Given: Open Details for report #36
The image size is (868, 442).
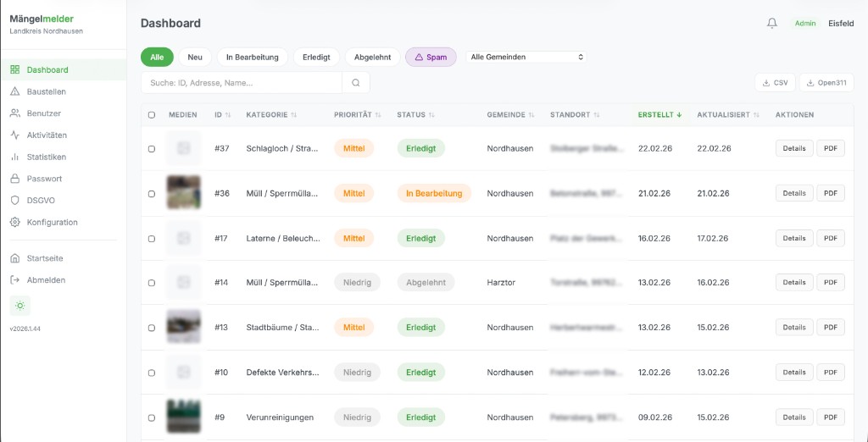Looking at the screenshot, I should click(x=793, y=193).
